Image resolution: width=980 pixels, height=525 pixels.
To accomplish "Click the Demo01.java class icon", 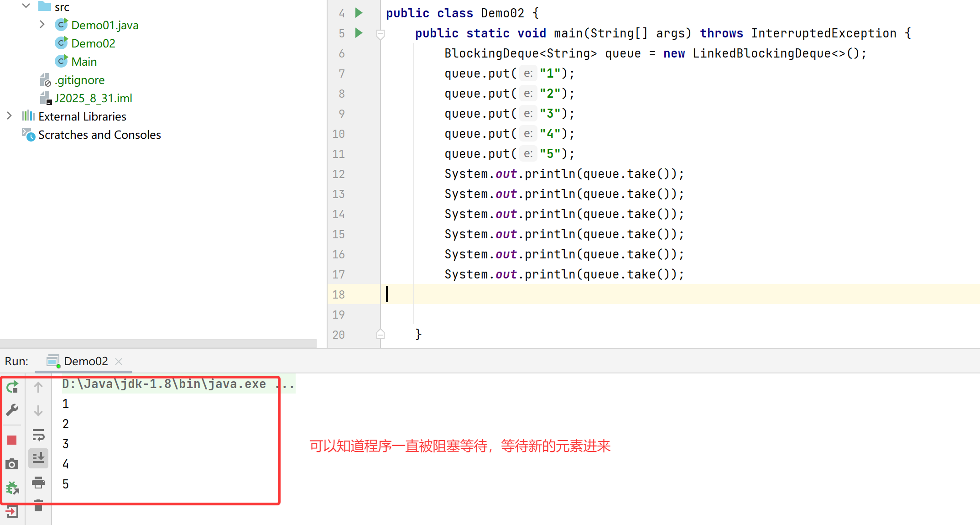I will pos(61,25).
